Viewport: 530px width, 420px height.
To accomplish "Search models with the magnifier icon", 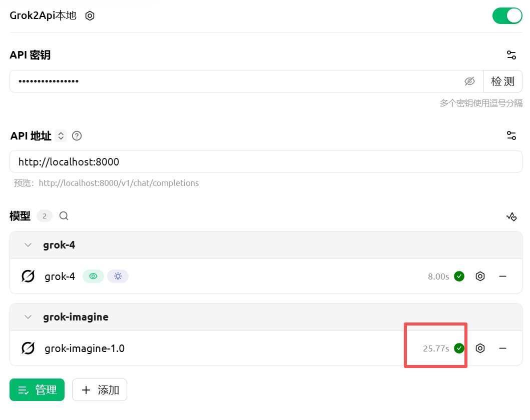I will click(64, 216).
